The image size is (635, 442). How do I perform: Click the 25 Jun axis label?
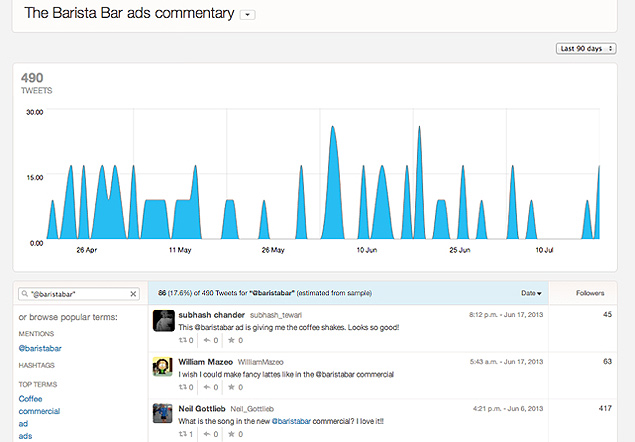pyautogui.click(x=460, y=250)
